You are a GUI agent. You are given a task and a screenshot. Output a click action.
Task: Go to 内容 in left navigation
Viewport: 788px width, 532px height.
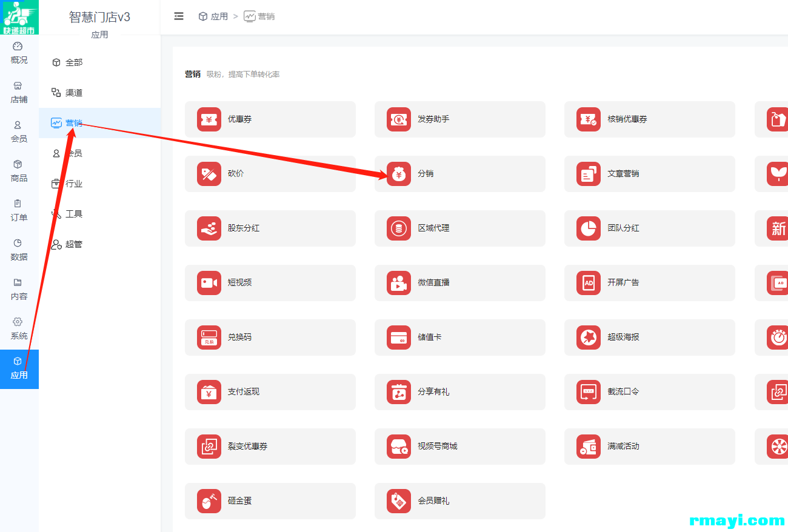[x=19, y=289]
